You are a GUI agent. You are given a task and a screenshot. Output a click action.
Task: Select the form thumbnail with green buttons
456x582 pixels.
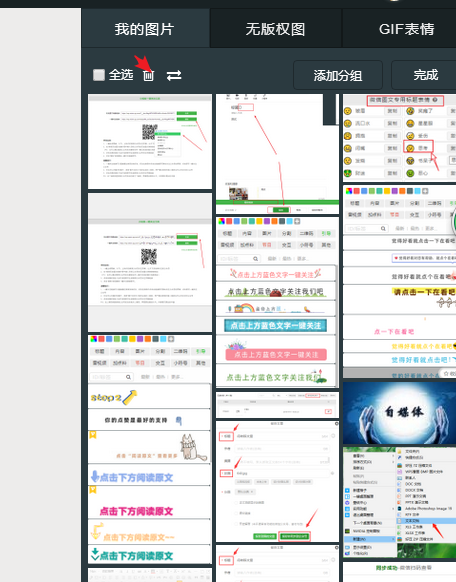pos(278,481)
